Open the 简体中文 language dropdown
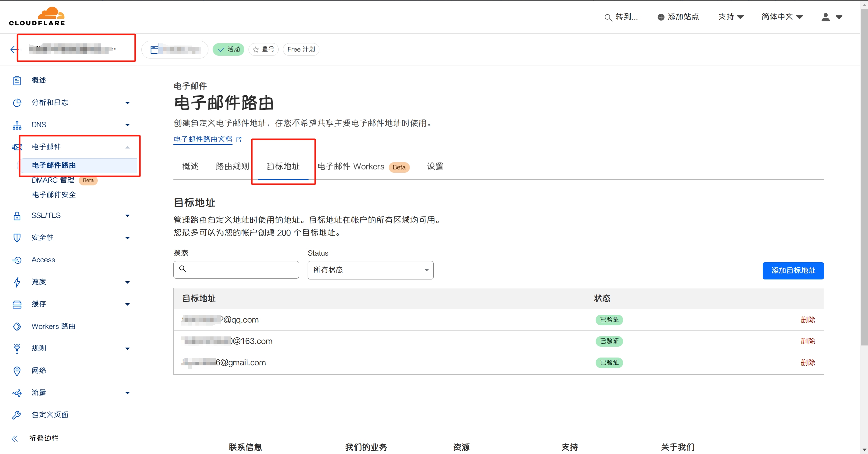Viewport: 868px width, 454px height. click(782, 17)
